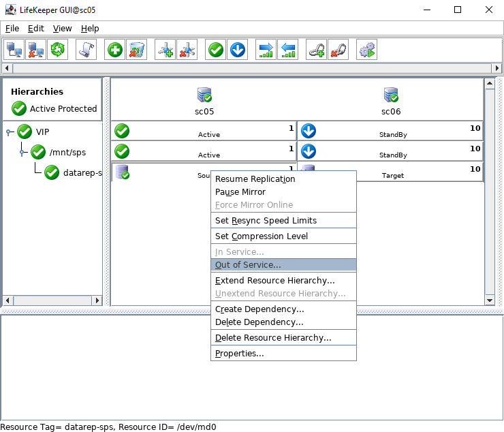
Task: Click the Delete Dependency chain-x icon
Action: click(338, 50)
